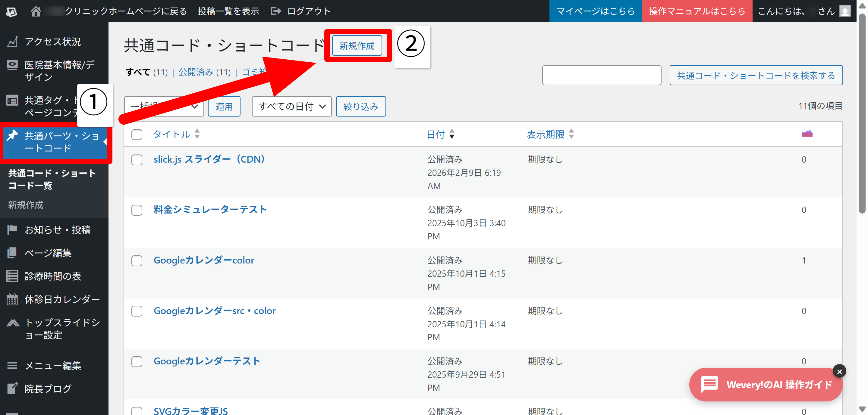The image size is (868, 415).
Task: Close the Wevery AI guide bubble
Action: [x=839, y=371]
